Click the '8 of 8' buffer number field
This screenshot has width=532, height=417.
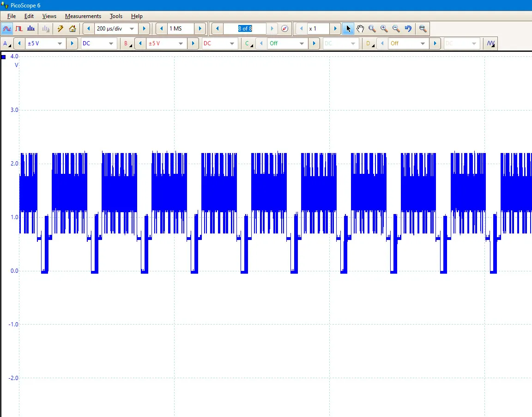245,29
